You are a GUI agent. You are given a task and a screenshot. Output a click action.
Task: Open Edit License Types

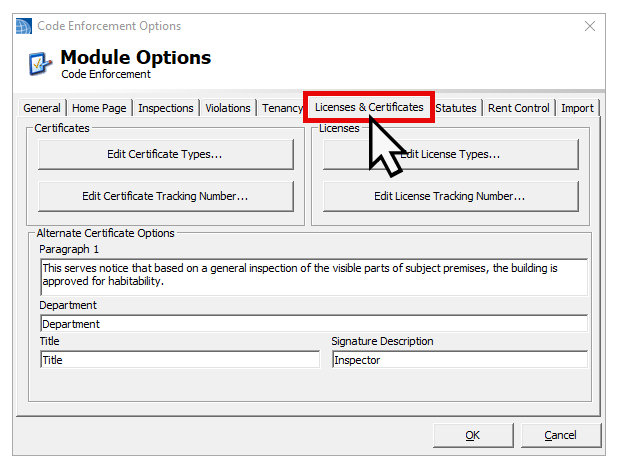(450, 154)
